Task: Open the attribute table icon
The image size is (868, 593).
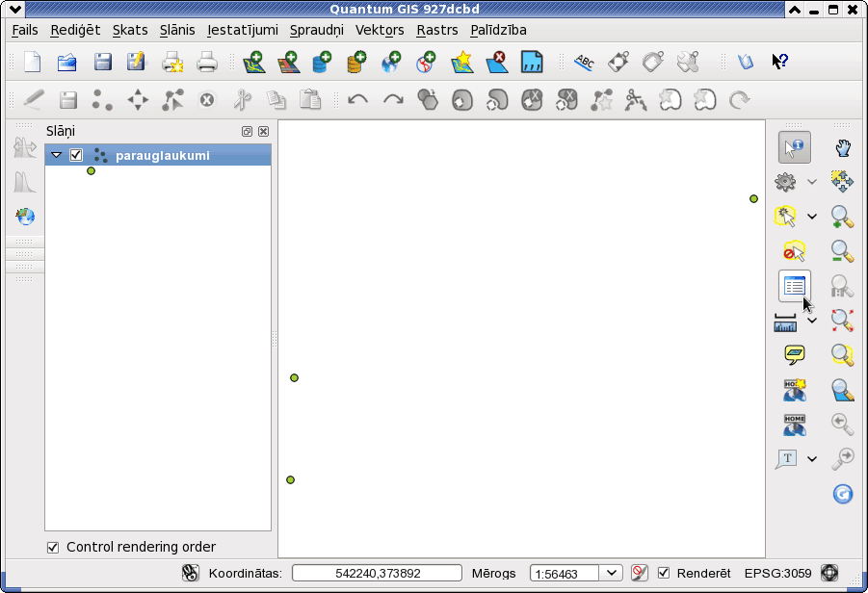Action: click(x=795, y=286)
